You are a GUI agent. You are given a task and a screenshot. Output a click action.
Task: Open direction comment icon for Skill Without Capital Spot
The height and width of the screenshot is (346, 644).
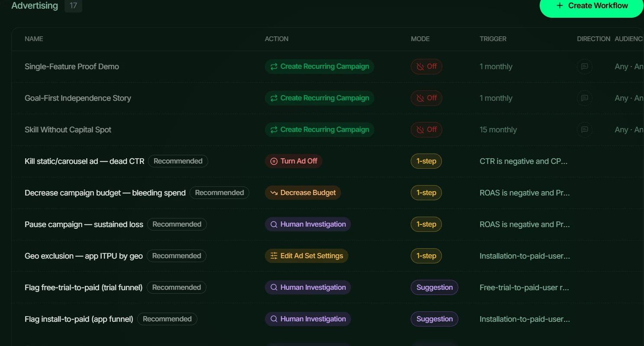click(585, 130)
